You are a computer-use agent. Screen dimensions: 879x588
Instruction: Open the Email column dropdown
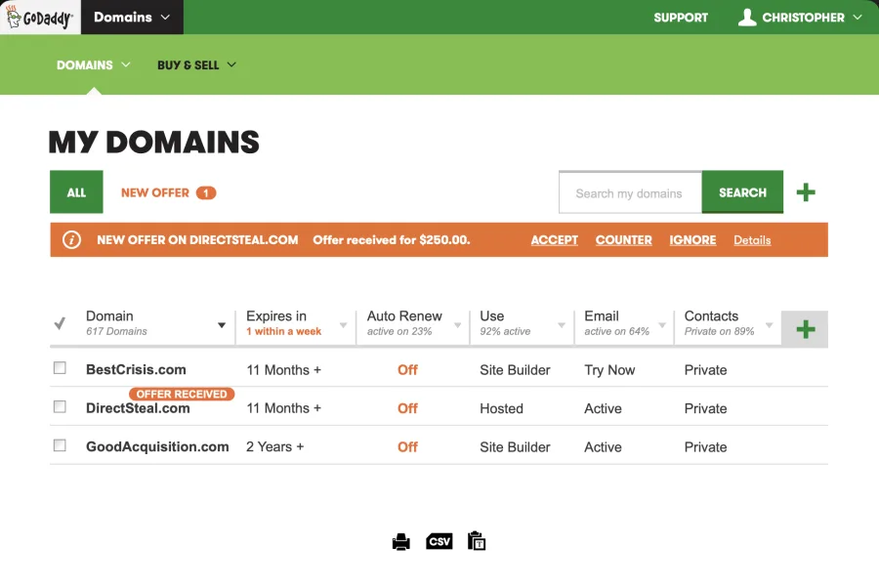(x=662, y=325)
